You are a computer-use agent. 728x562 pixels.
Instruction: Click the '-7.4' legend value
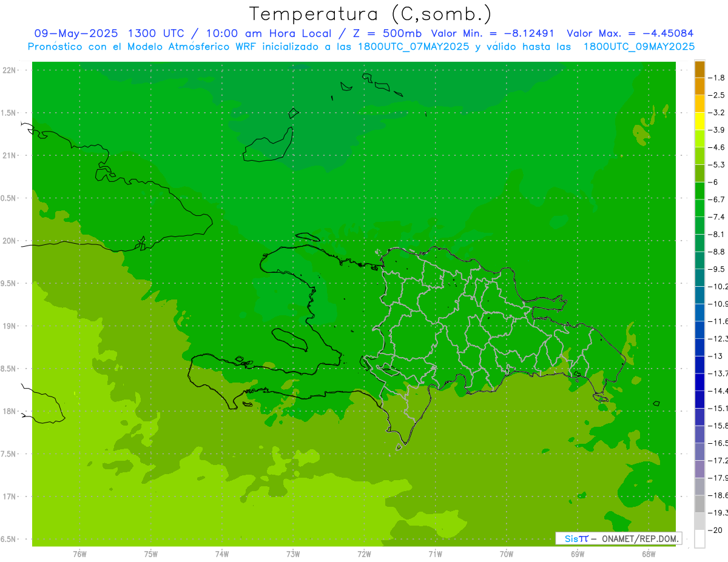(x=716, y=217)
